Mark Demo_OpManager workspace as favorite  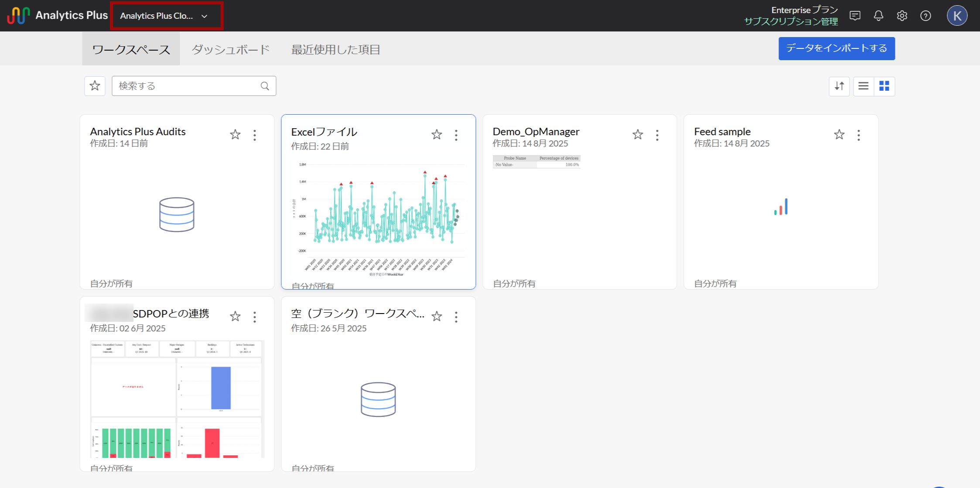tap(638, 135)
